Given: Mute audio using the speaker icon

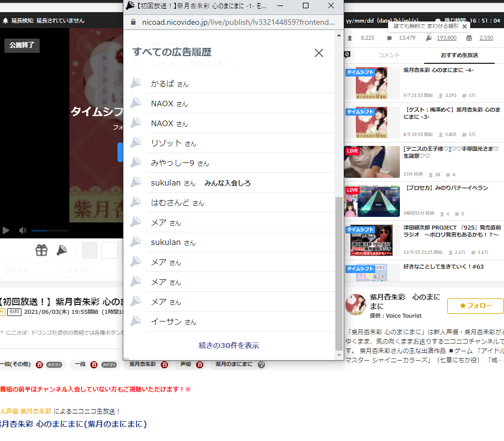Looking at the screenshot, I should (x=23, y=230).
